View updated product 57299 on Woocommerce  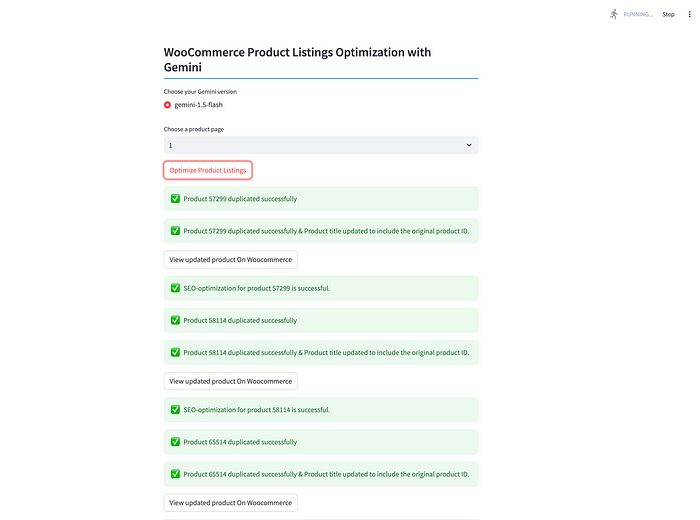pos(231,259)
